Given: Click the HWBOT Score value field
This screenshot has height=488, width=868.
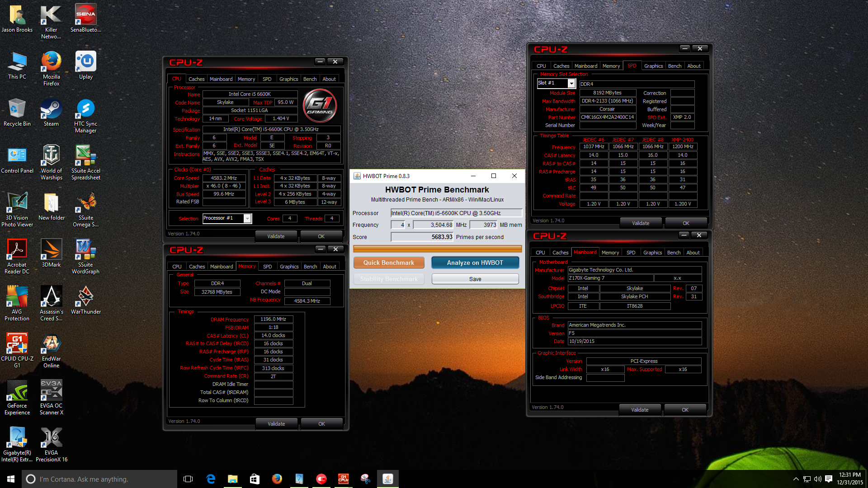Looking at the screenshot, I should click(x=422, y=237).
